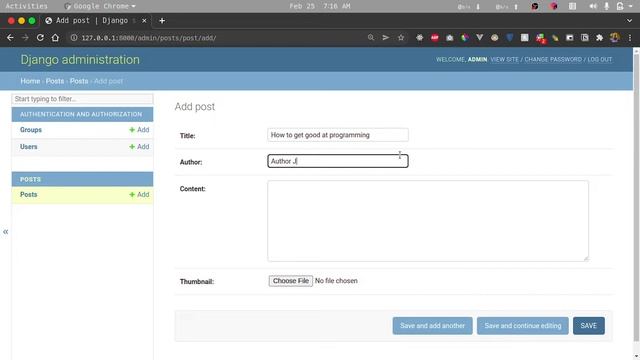Click the Save and add another button

pyautogui.click(x=433, y=326)
